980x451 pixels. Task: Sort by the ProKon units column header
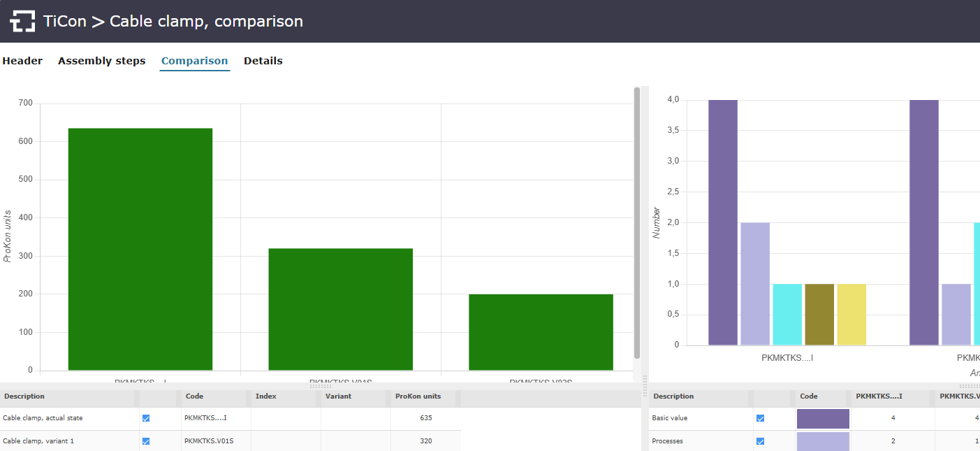(x=418, y=396)
